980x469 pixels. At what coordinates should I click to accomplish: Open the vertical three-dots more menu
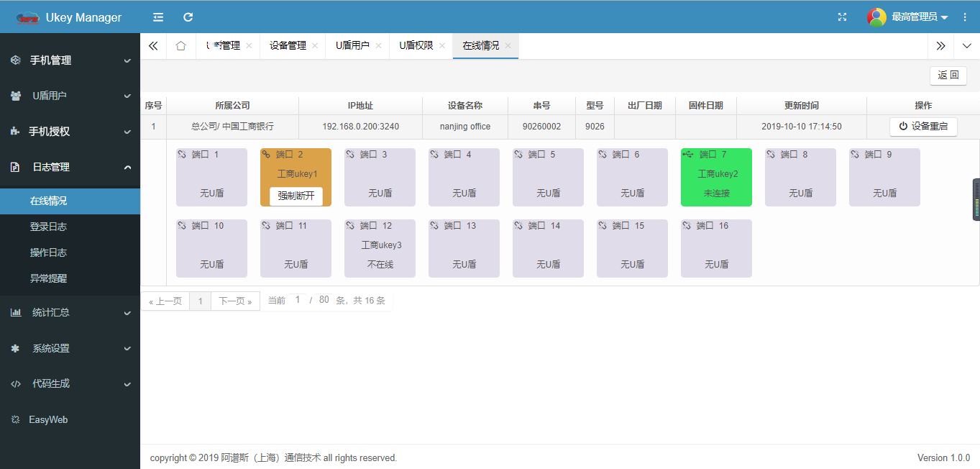(x=965, y=17)
